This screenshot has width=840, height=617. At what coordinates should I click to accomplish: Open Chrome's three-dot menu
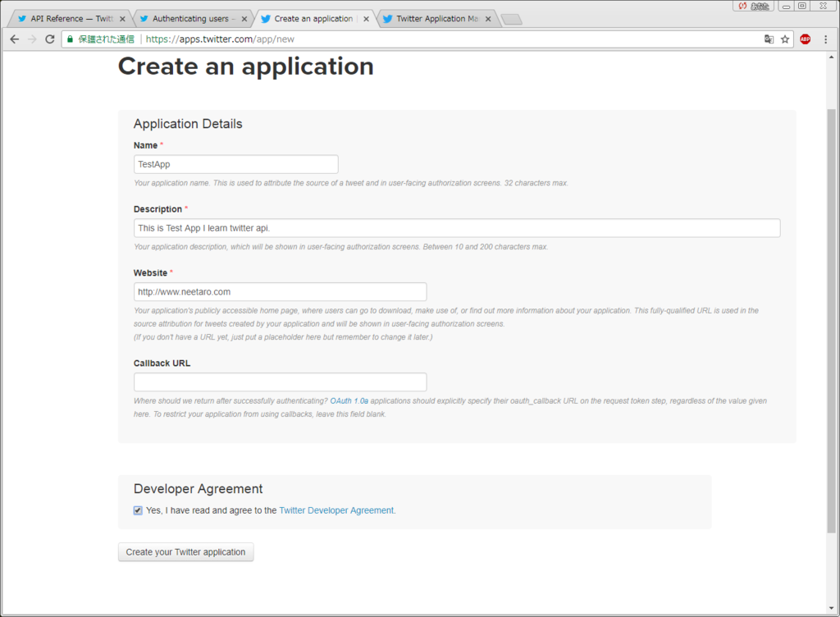coord(825,39)
